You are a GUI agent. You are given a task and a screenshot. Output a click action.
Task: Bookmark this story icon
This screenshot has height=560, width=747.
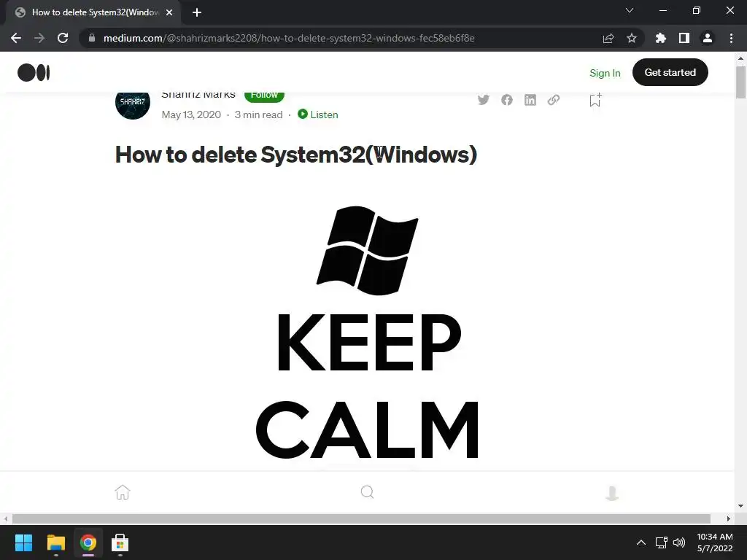click(595, 99)
